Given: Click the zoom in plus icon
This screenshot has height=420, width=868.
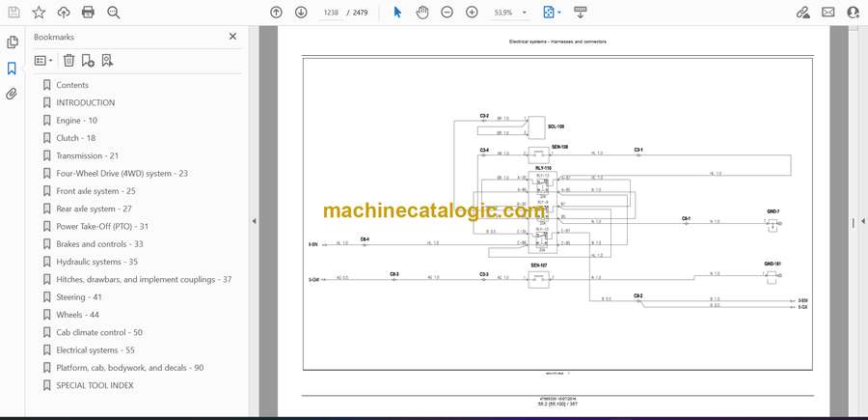Looking at the screenshot, I should tap(472, 13).
